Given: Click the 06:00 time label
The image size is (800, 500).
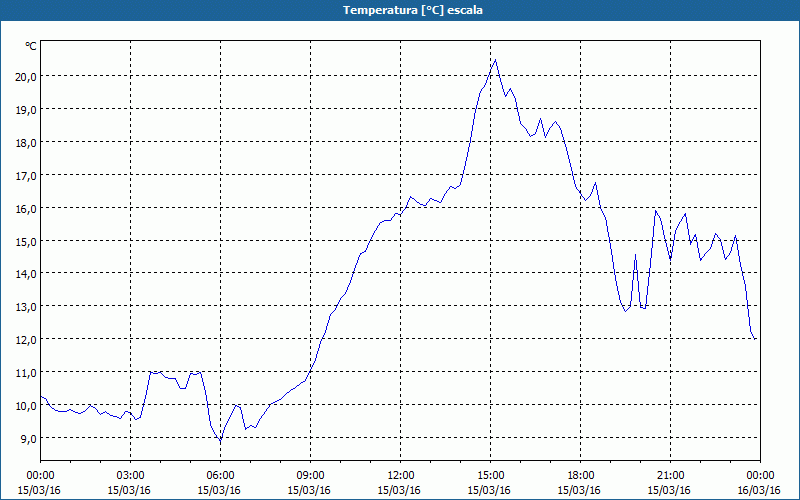Looking at the screenshot, I should (220, 476).
